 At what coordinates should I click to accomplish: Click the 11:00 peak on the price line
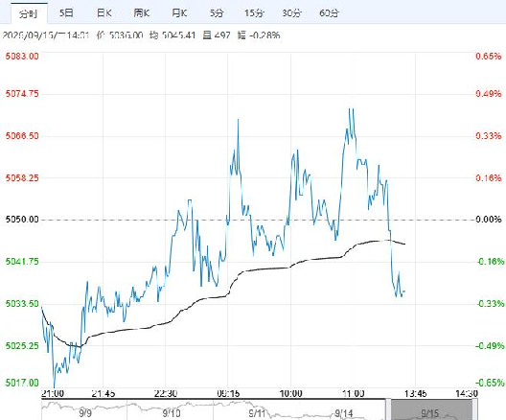pyautogui.click(x=351, y=109)
